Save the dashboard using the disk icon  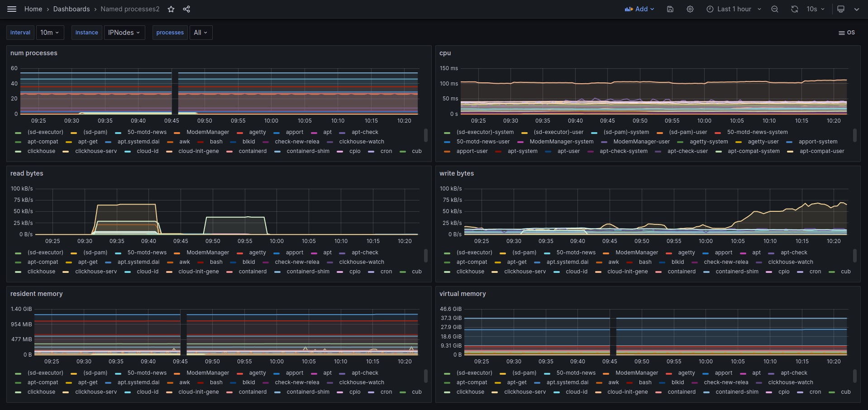point(670,9)
